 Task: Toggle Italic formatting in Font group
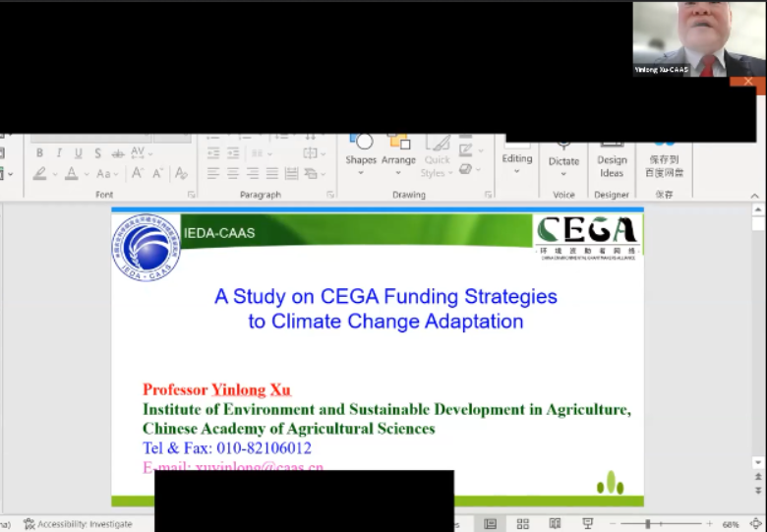[59, 153]
